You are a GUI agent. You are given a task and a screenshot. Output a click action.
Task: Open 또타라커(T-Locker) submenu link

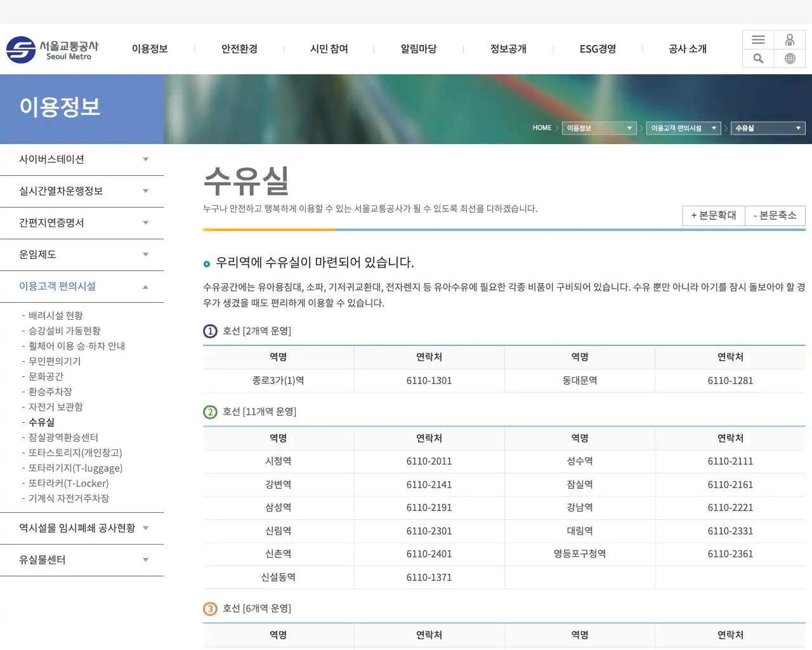point(69,483)
